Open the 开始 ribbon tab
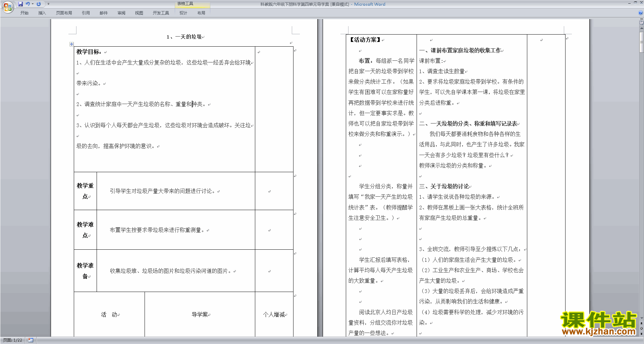The image size is (644, 344). point(24,13)
